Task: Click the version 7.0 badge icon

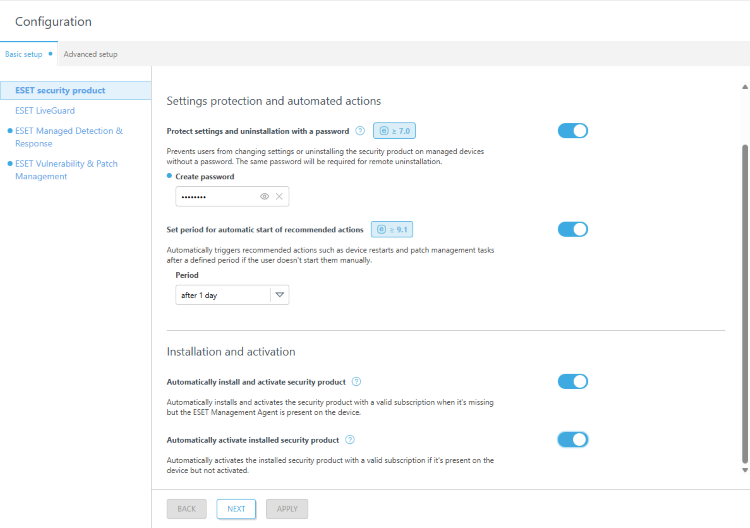Action: tap(394, 131)
